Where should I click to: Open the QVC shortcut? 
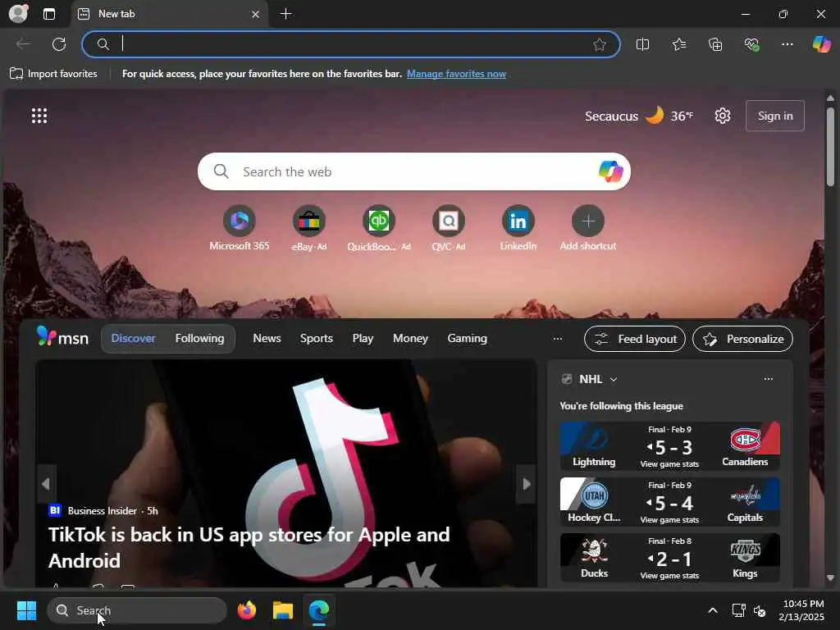coord(449,228)
